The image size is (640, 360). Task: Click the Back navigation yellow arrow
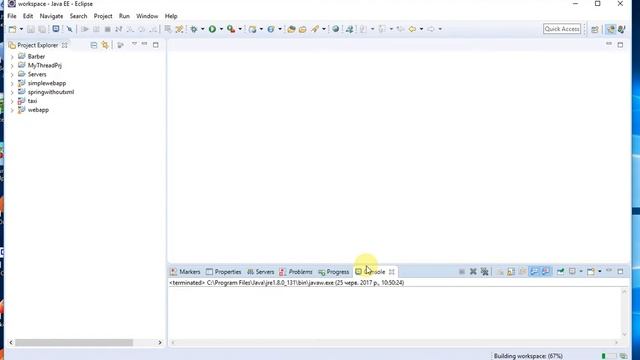[412, 29]
